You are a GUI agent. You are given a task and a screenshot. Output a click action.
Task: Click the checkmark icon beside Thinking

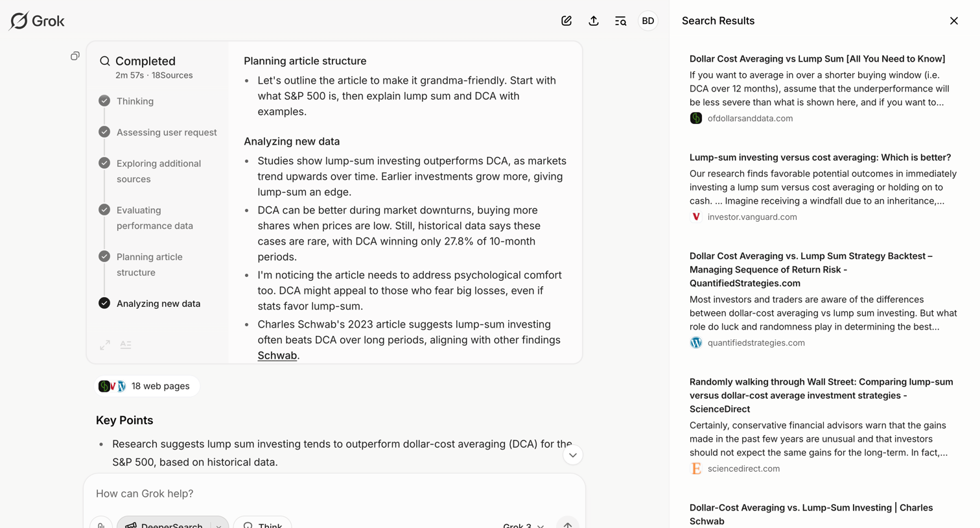(104, 101)
